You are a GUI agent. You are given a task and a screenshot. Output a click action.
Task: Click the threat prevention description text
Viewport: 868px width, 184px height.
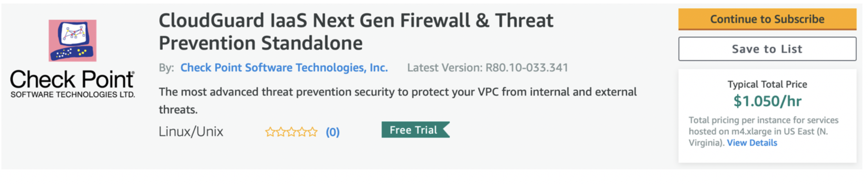(397, 92)
